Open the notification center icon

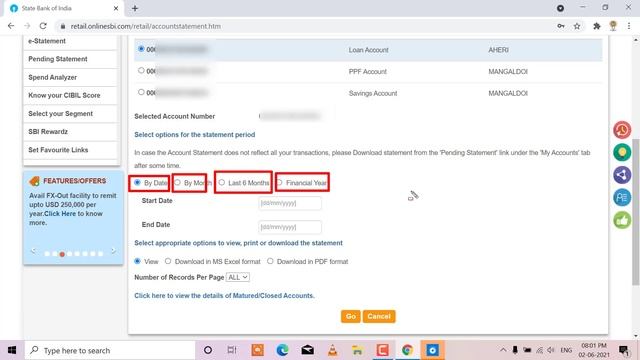point(623,350)
